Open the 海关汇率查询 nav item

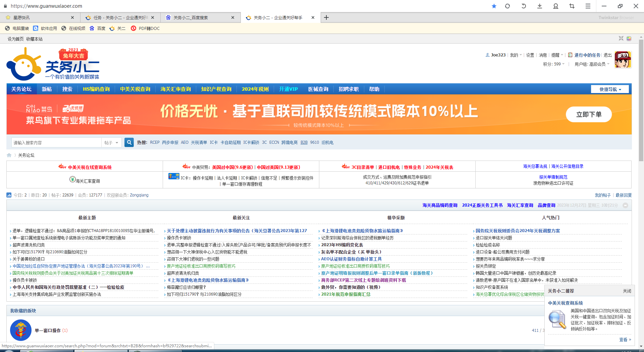pyautogui.click(x=176, y=89)
